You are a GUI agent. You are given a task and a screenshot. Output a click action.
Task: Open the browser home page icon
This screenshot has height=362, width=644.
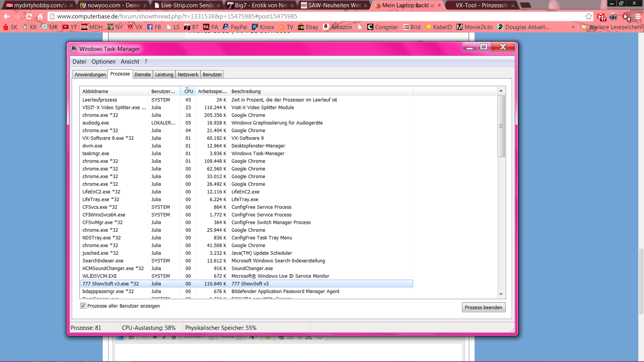pyautogui.click(x=40, y=16)
